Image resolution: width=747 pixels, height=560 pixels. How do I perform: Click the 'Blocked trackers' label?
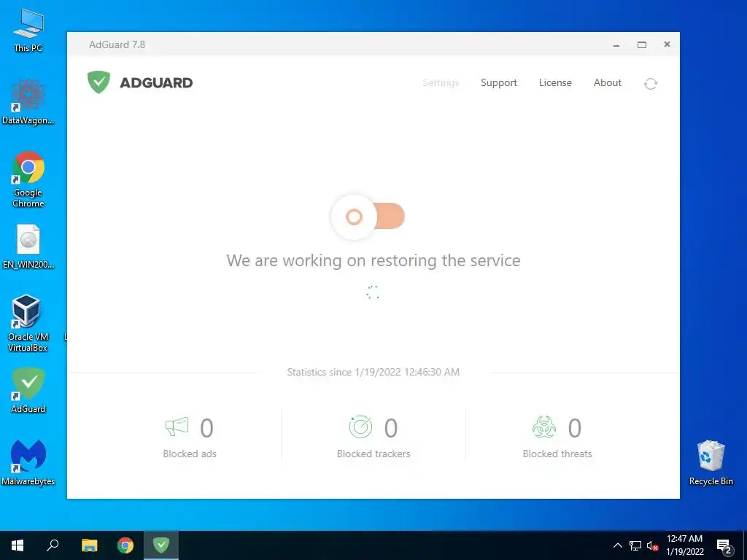373,454
